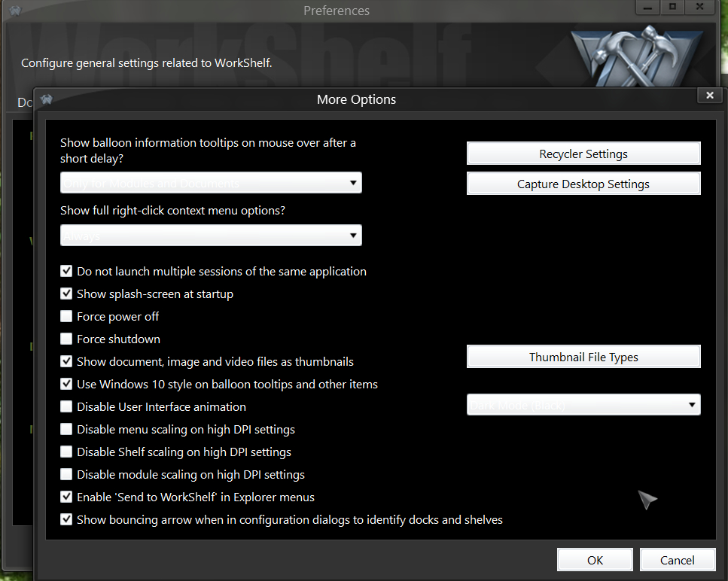The image size is (728, 581).
Task: Uncheck 'Show splash-screen at startup'
Action: (x=66, y=294)
